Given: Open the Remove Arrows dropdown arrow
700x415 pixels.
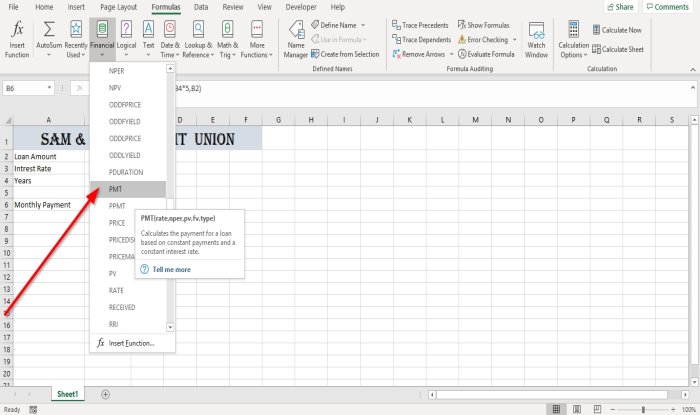Looking at the screenshot, I should [x=451, y=54].
